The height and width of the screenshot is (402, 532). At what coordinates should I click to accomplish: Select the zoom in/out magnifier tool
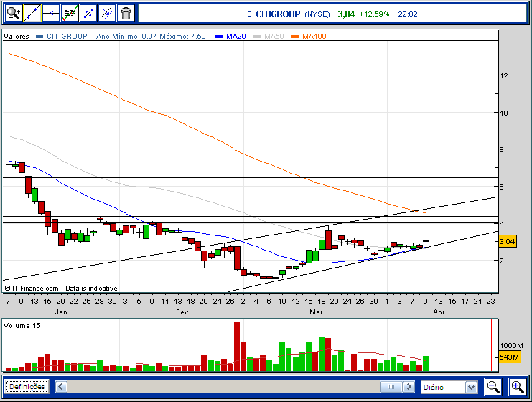(14, 13)
